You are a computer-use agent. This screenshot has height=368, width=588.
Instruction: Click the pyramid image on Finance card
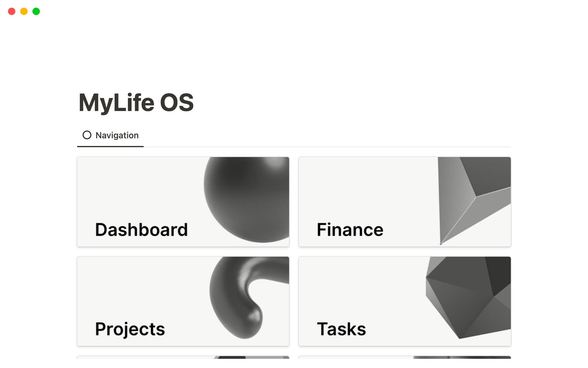[x=472, y=196]
